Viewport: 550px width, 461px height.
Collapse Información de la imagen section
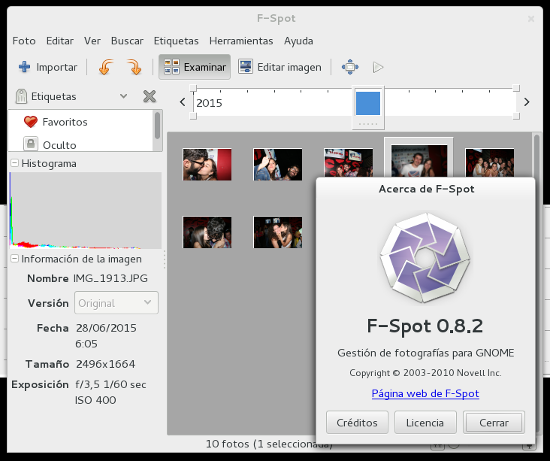click(15, 259)
